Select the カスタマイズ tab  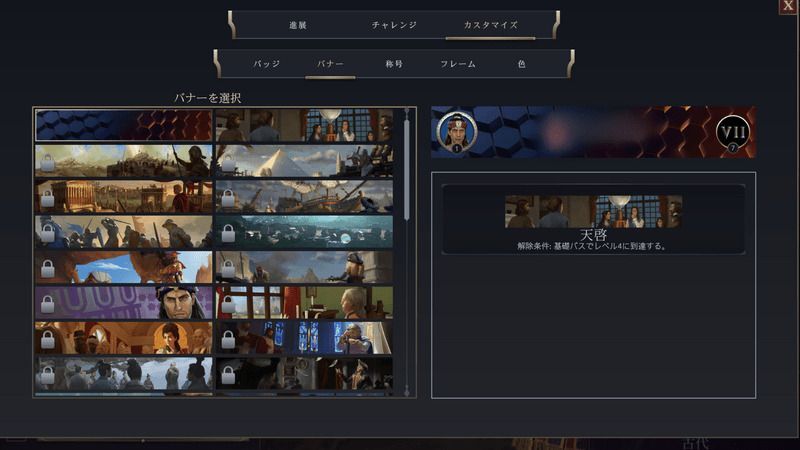(x=490, y=25)
